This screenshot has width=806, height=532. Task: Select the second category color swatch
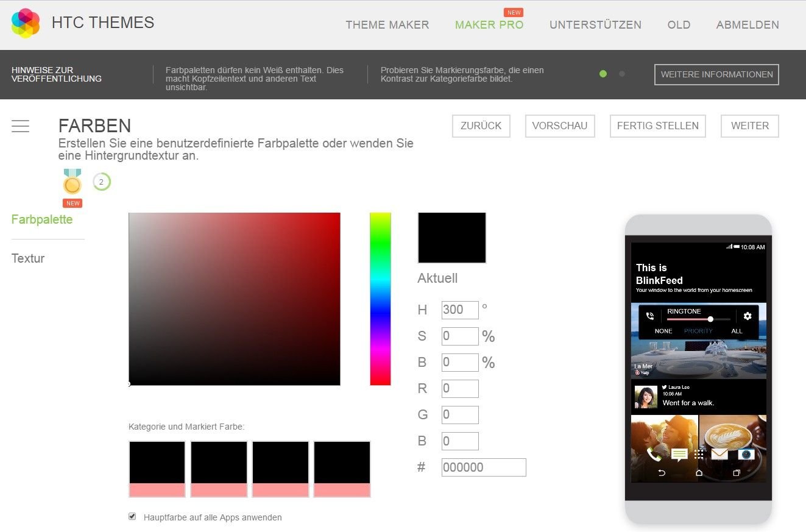(219, 469)
